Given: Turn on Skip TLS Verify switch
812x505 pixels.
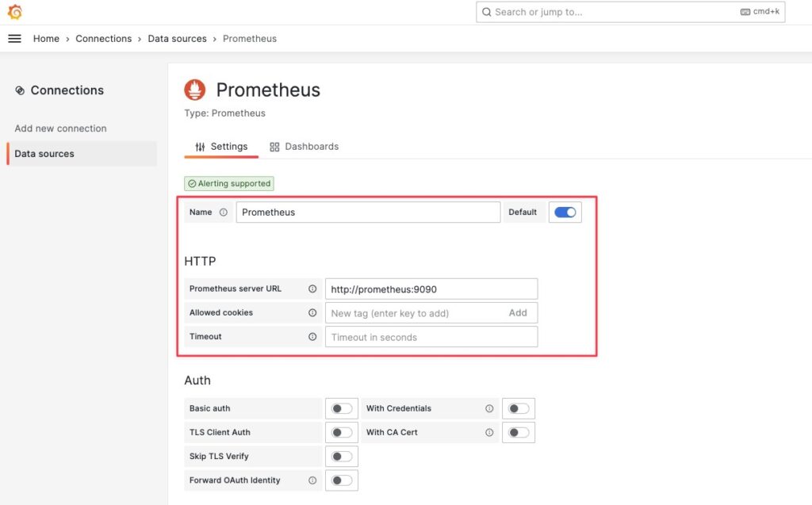Looking at the screenshot, I should 341,457.
